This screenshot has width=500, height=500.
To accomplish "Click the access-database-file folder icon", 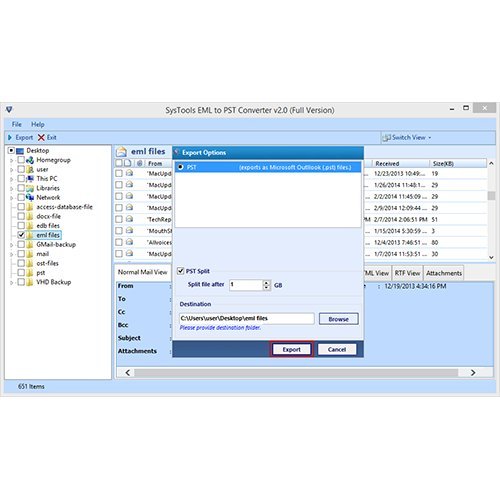I will coord(30,207).
